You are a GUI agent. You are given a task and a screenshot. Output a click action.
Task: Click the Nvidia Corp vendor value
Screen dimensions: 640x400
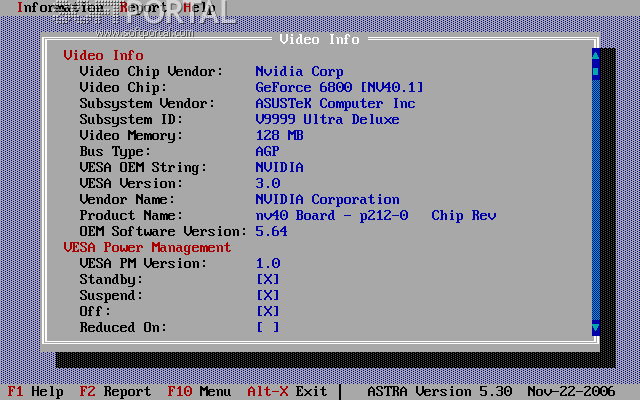tap(300, 71)
